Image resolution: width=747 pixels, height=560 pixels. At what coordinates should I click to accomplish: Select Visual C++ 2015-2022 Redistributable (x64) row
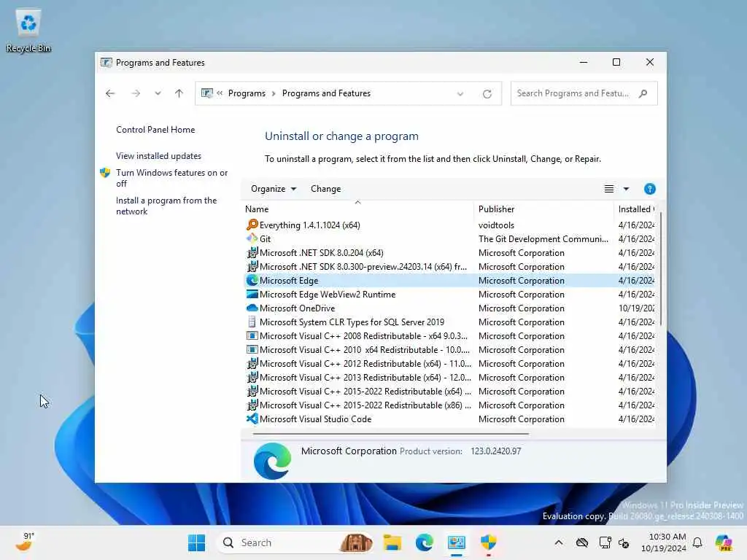(x=449, y=391)
